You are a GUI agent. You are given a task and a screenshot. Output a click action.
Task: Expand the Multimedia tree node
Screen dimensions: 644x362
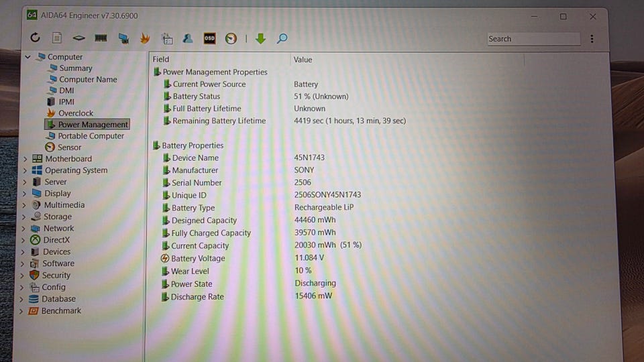(24, 204)
